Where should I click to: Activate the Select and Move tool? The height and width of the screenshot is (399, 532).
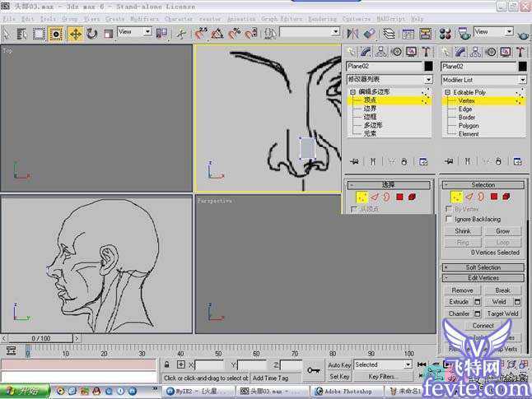tap(75, 34)
